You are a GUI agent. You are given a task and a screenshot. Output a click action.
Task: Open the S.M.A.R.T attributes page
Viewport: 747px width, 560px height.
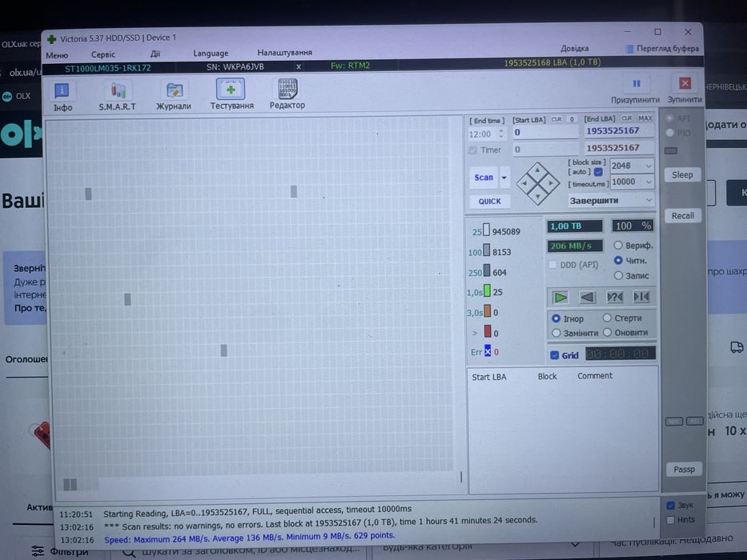click(x=117, y=96)
